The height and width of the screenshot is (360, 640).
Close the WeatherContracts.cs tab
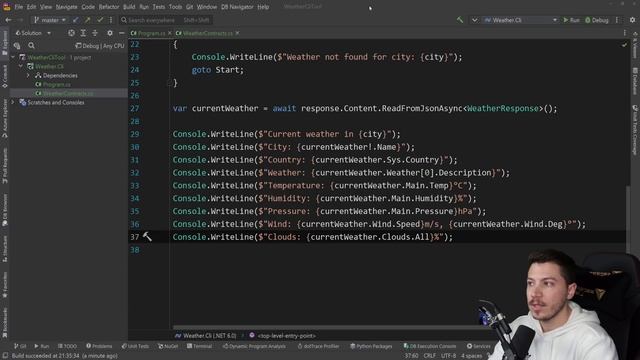pyautogui.click(x=237, y=33)
